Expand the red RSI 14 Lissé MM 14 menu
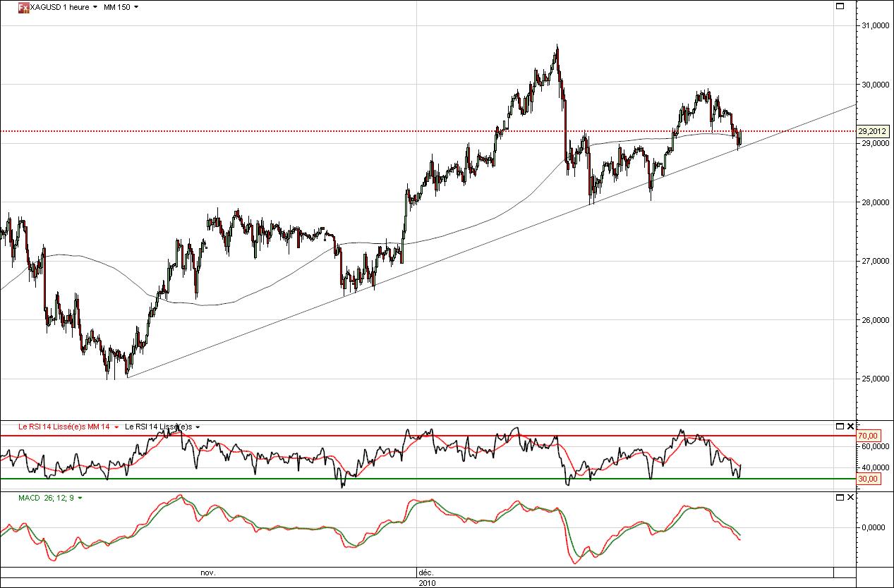894x588 pixels. tap(116, 427)
